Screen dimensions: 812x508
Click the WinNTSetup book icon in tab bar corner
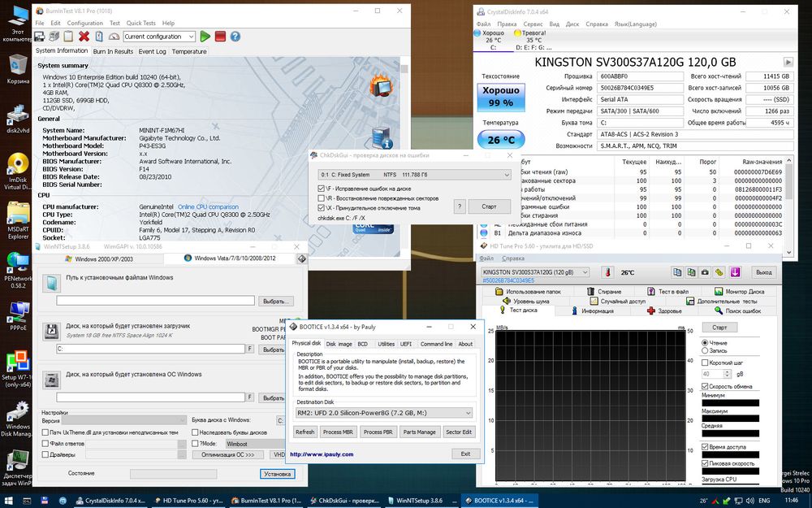coord(301,258)
